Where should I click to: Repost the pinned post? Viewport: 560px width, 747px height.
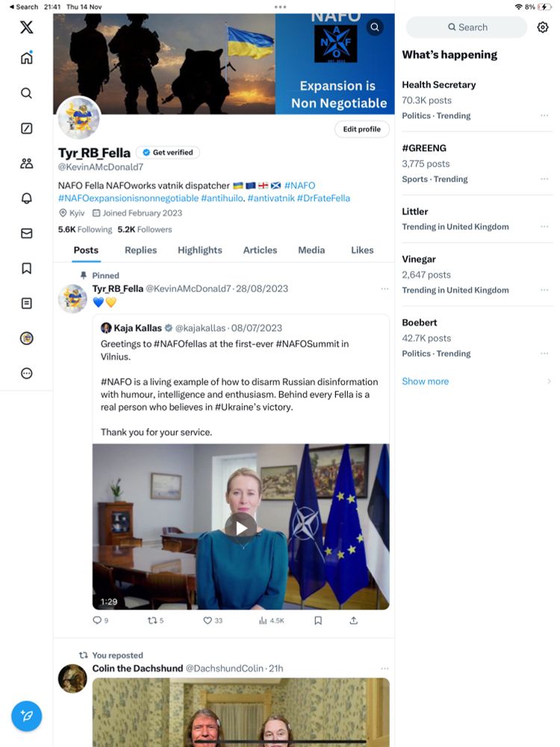[155, 620]
